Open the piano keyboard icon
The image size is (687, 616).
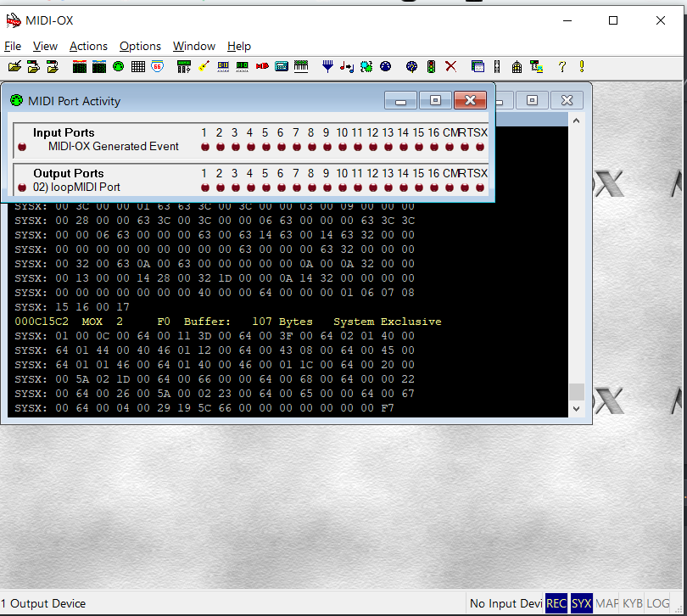point(301,67)
